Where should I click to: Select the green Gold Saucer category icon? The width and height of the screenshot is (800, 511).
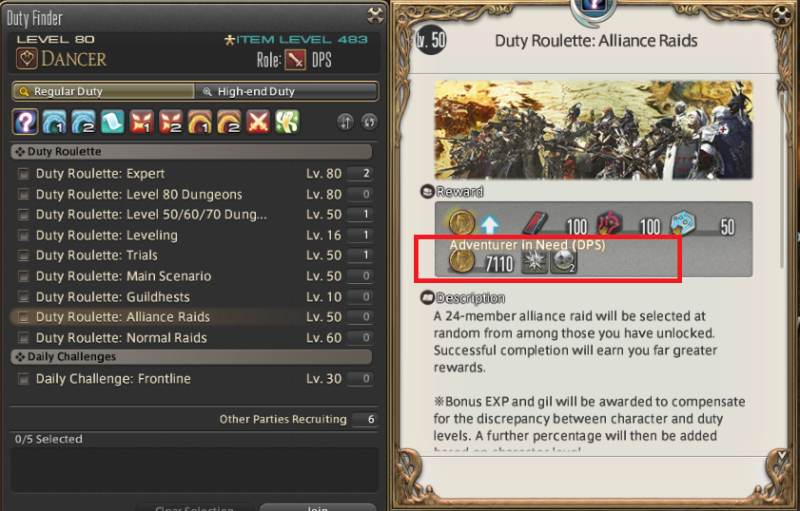click(287, 122)
